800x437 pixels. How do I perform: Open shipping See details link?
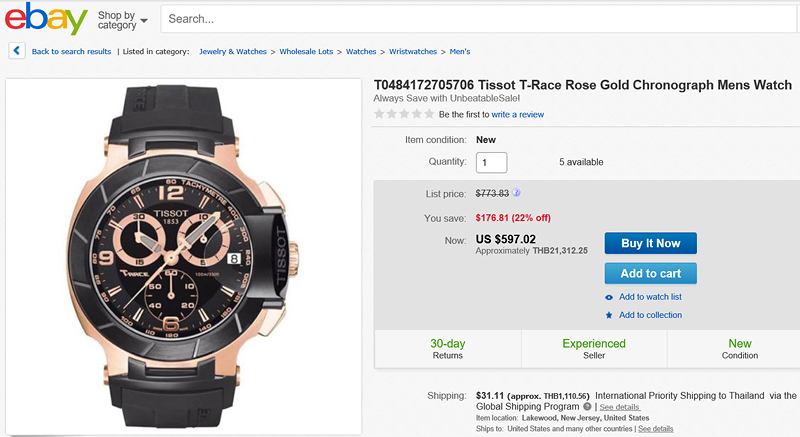[x=619, y=407]
